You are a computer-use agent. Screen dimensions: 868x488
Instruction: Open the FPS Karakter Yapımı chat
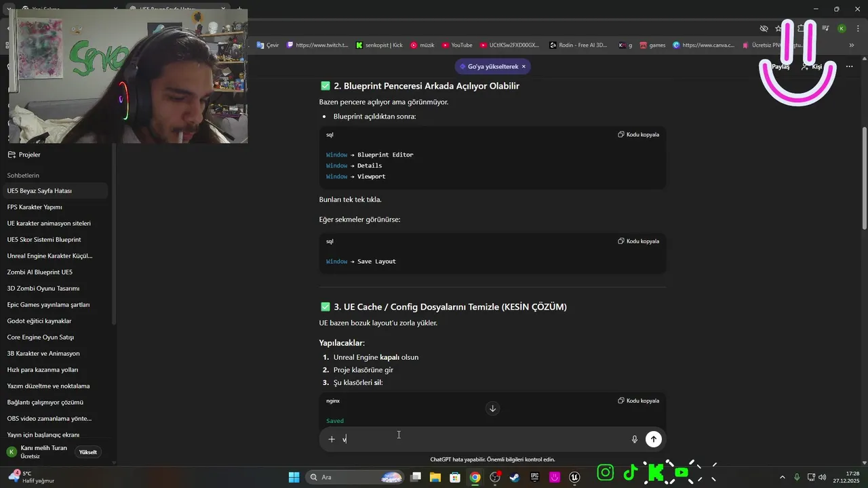[54, 207]
